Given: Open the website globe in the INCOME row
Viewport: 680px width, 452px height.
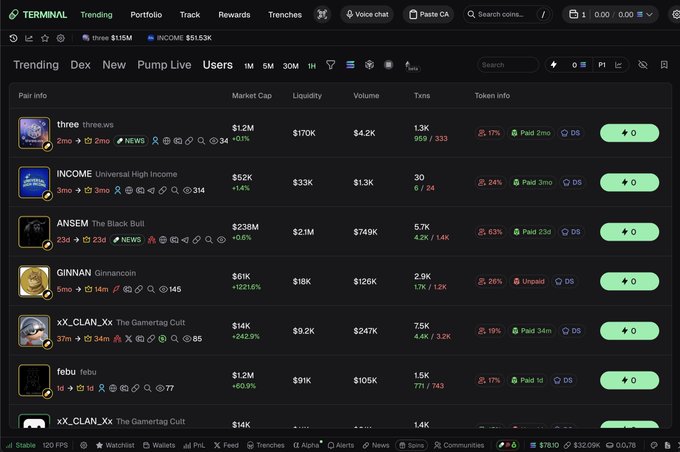Looking at the screenshot, I should [129, 190].
